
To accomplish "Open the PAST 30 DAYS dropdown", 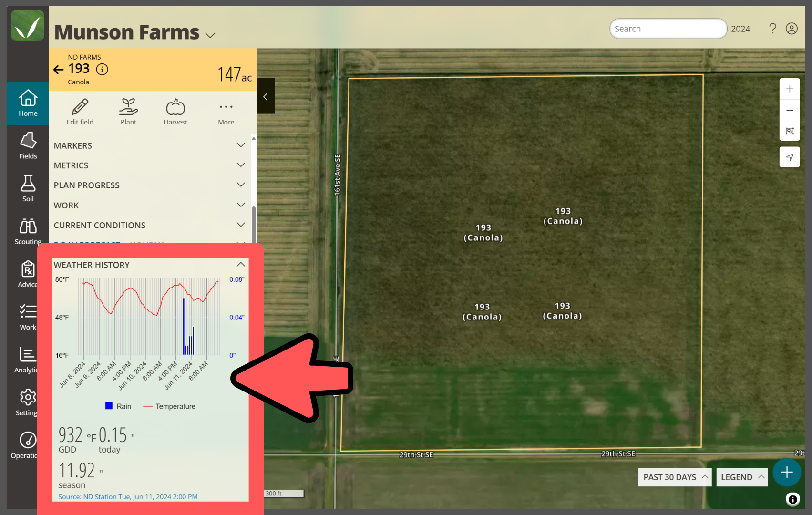I will (675, 477).
